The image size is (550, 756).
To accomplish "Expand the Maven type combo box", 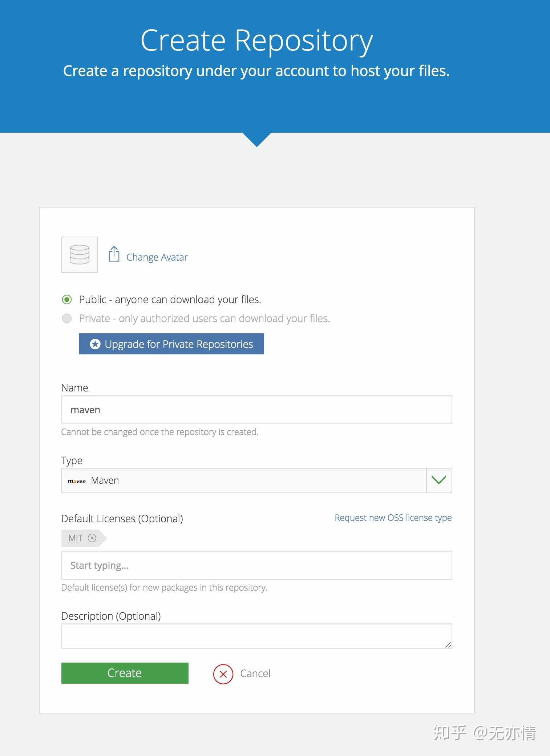I will pos(243,480).
